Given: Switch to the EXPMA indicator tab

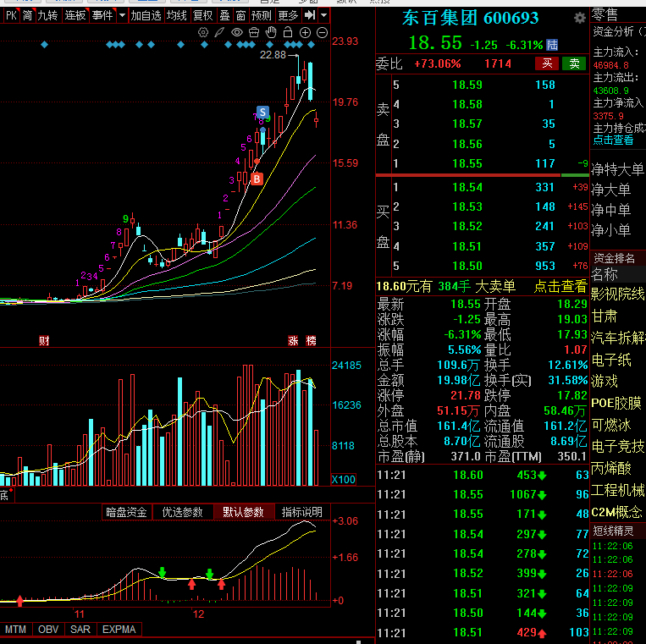Looking at the screenshot, I should click(x=119, y=629).
